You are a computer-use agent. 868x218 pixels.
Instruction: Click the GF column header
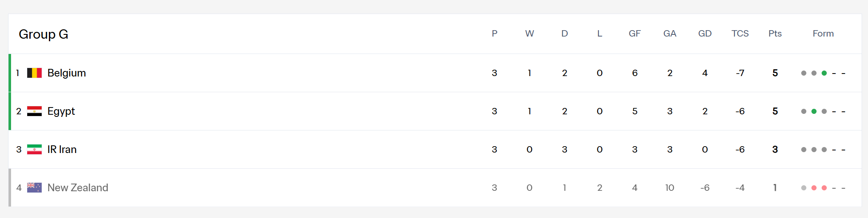pyautogui.click(x=635, y=34)
